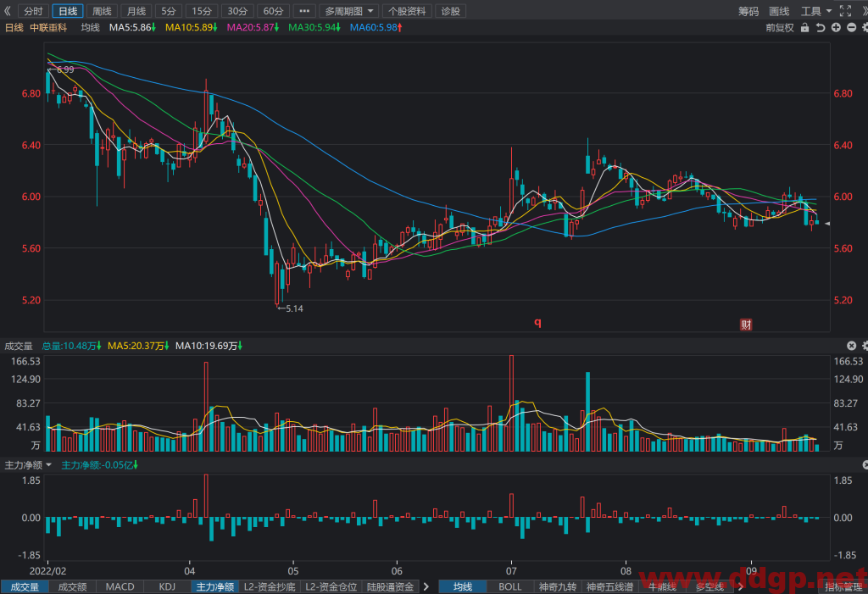Select 月线 monthly chart period
Image resolution: width=868 pixels, height=594 pixels.
(136, 11)
